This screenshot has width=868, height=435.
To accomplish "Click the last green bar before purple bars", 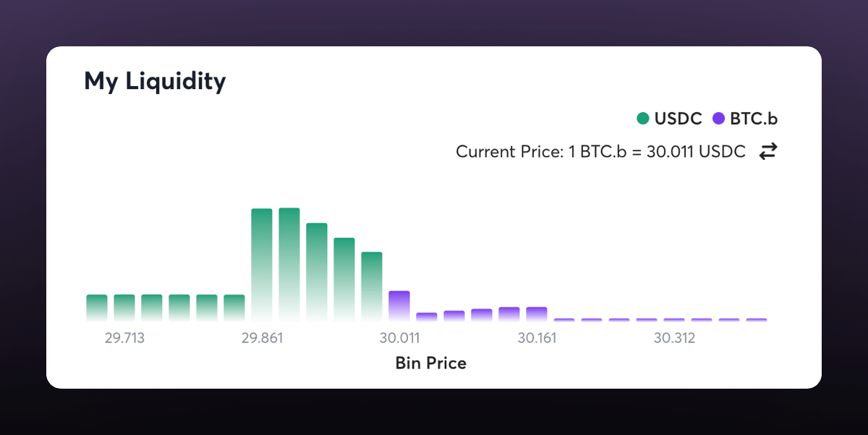I will (372, 285).
